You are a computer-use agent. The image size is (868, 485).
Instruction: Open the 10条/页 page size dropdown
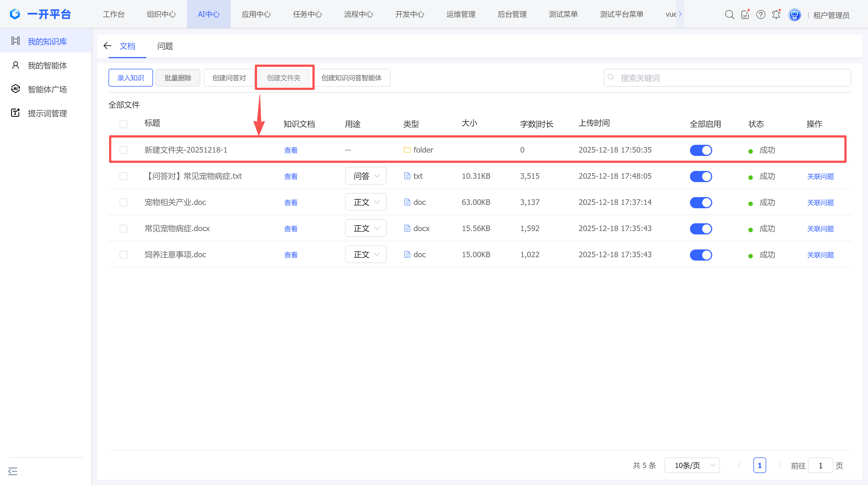pyautogui.click(x=692, y=466)
